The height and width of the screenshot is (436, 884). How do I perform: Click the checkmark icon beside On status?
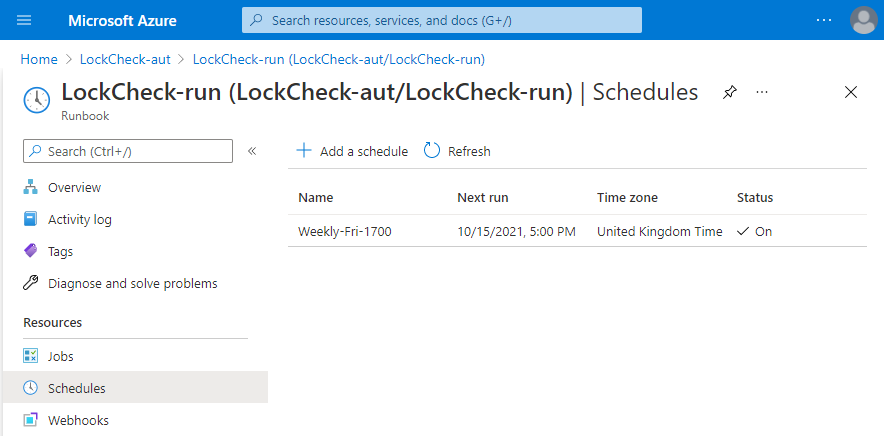(x=743, y=231)
